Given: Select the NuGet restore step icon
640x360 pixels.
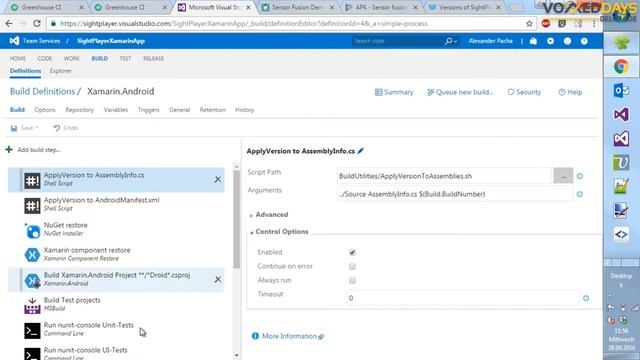Looking at the screenshot, I should click(x=32, y=230).
